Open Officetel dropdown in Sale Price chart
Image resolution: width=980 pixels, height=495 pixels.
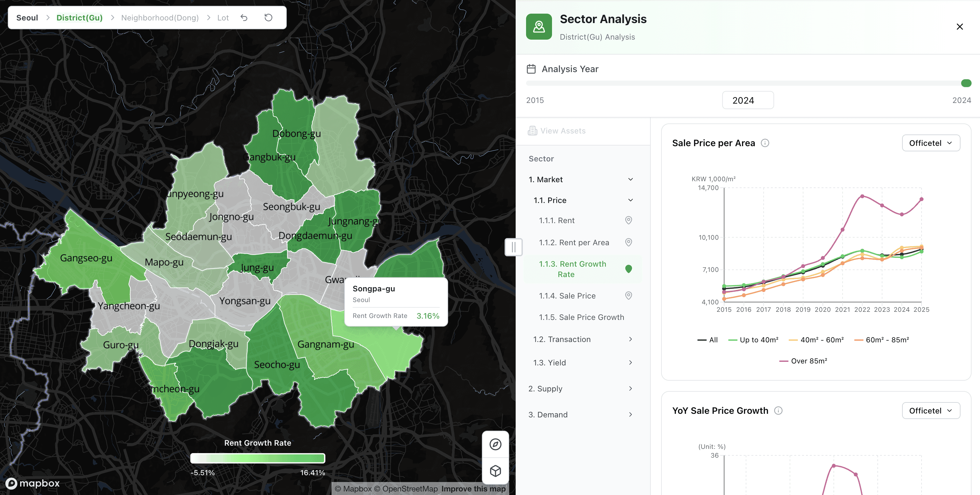(x=931, y=143)
